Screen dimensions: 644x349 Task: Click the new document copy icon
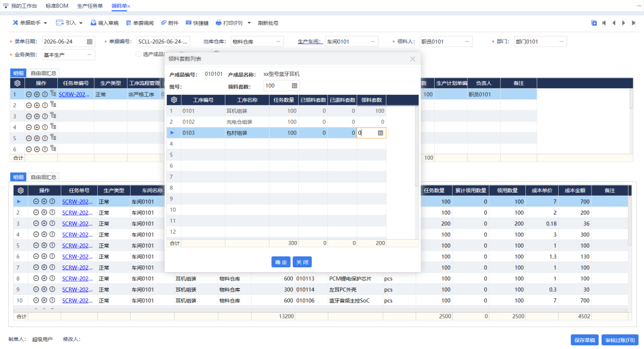coord(594,23)
